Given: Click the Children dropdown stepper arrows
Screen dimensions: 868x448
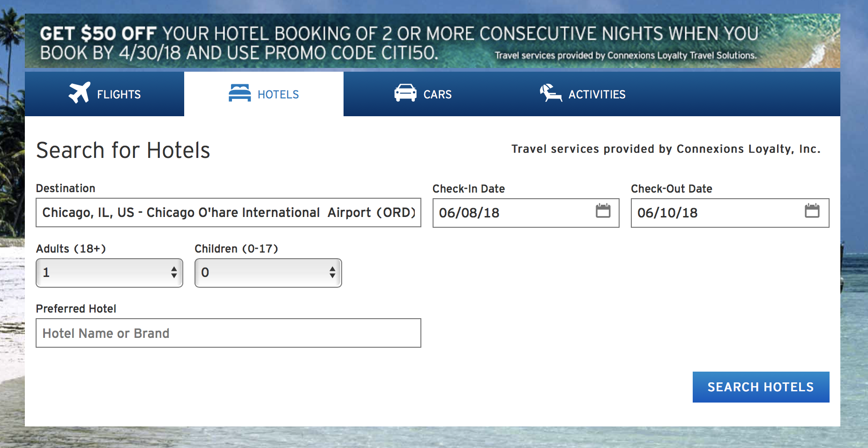Looking at the screenshot, I should tap(332, 272).
